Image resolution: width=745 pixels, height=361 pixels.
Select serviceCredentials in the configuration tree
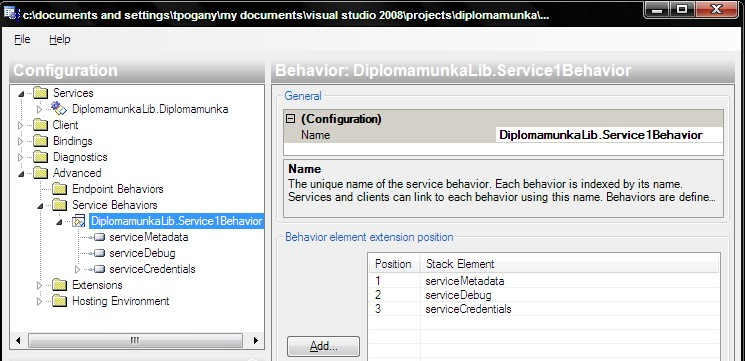tap(152, 269)
